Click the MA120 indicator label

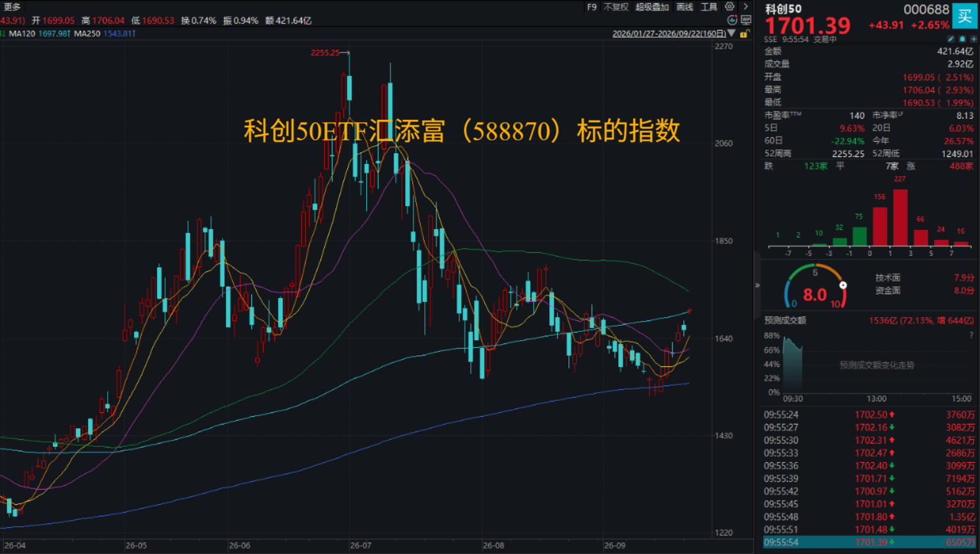(21, 33)
